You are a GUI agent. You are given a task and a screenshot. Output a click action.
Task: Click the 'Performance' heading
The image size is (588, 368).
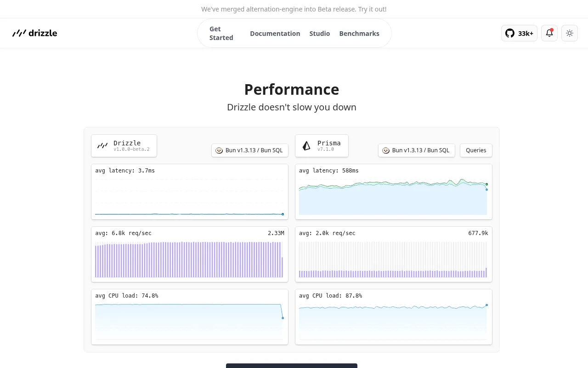point(292,89)
